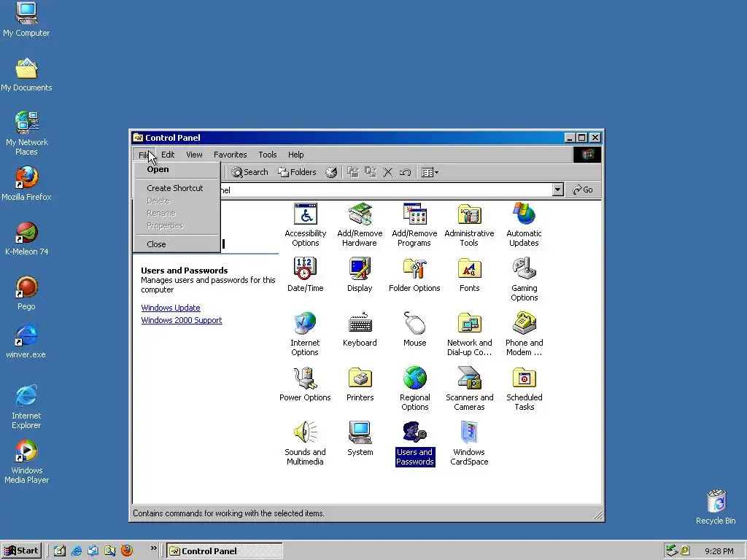Viewport: 747px width, 560px height.
Task: Select Folder Options icon
Action: 414,275
